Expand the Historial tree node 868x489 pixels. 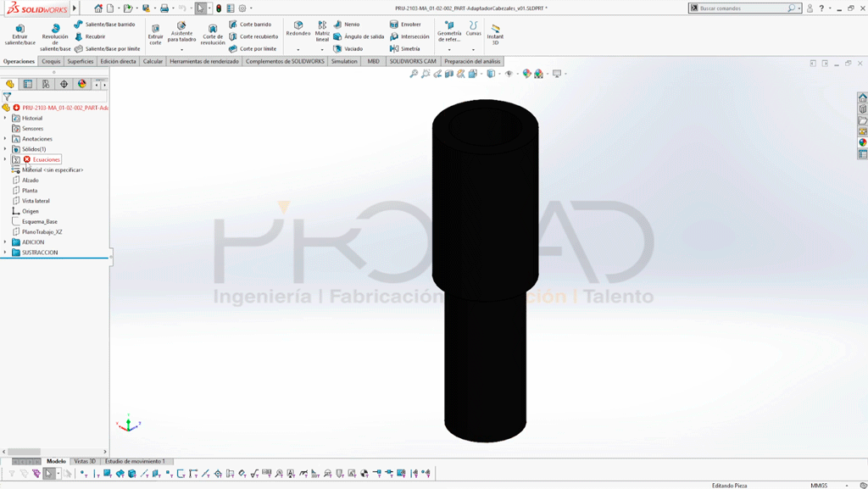[5, 118]
